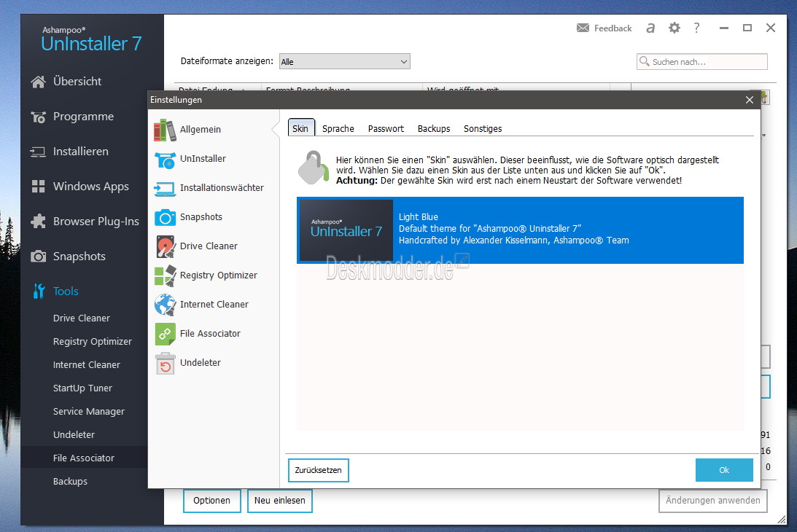Click Übersicht home icon in sidebar
The height and width of the screenshot is (532, 797).
tap(38, 82)
